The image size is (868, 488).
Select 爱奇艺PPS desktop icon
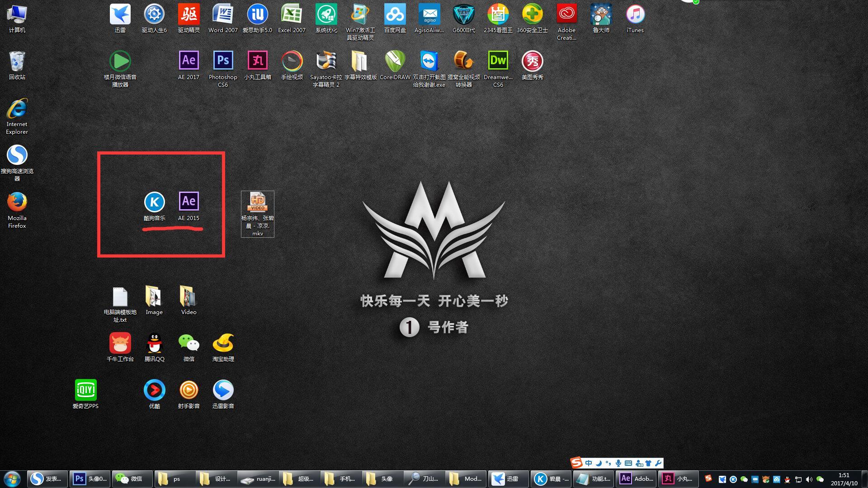pos(85,394)
